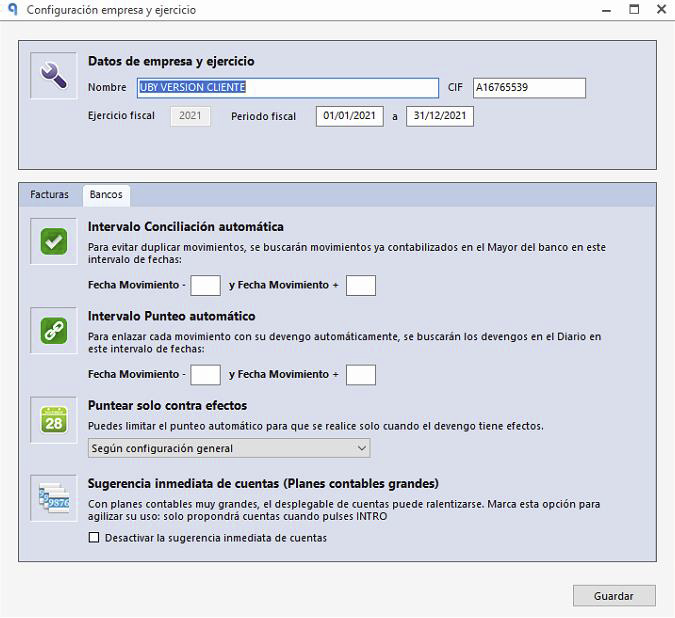
Task: Switch to the Facturas tab
Action: [x=50, y=195]
